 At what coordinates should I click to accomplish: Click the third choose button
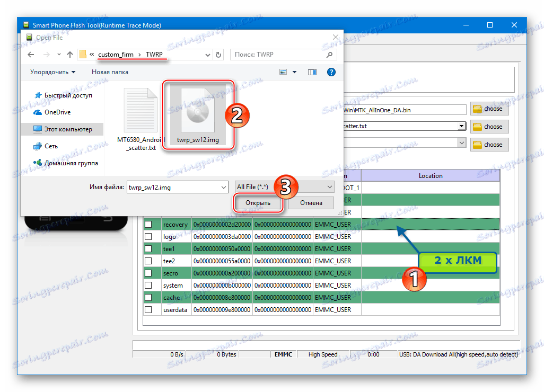point(489,145)
